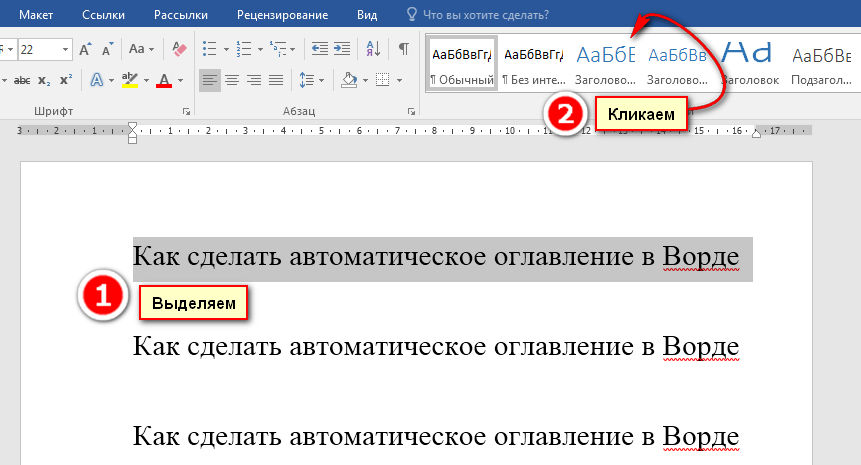861x465 pixels.
Task: Toggle align left paragraph alignment
Action: tap(209, 80)
